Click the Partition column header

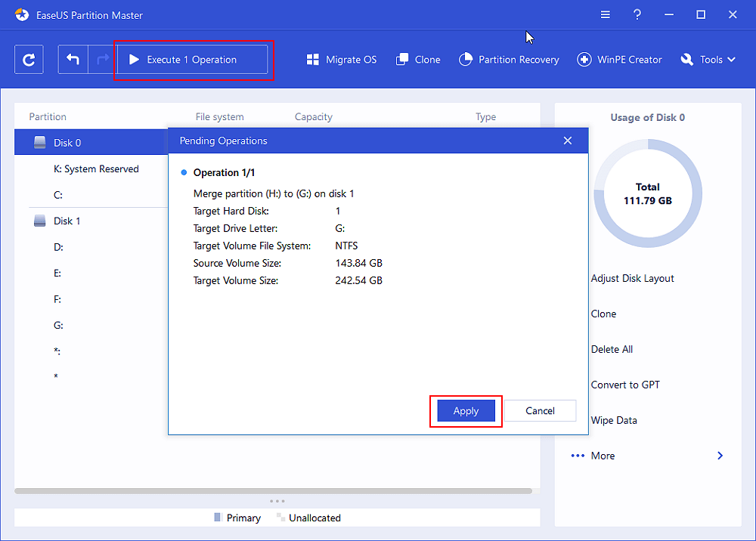point(48,116)
